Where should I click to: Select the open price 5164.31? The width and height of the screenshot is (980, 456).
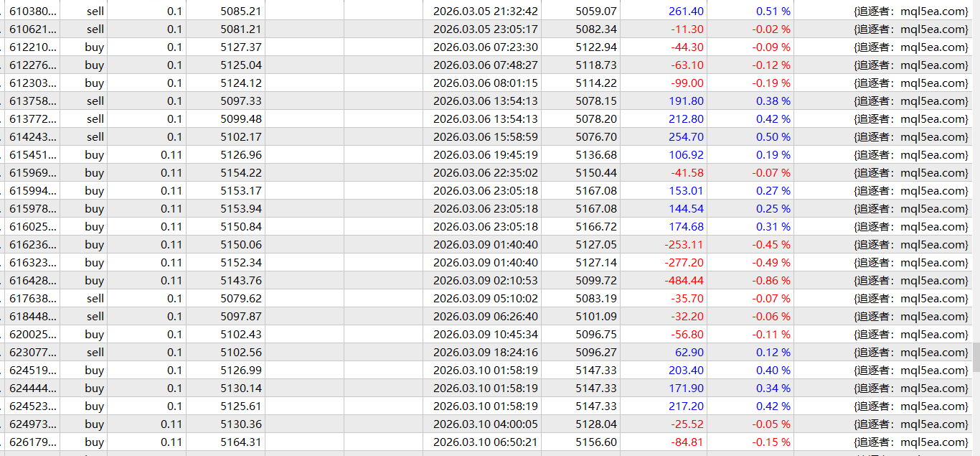click(240, 442)
